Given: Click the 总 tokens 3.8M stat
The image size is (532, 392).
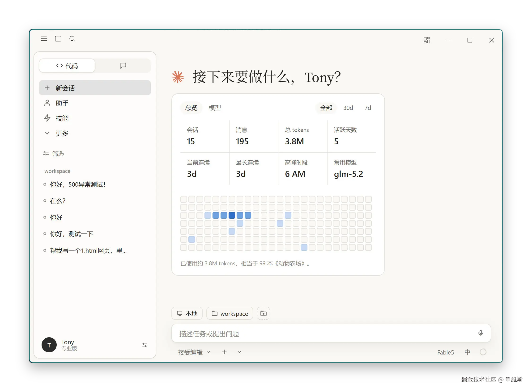Looking at the screenshot, I should (x=303, y=136).
